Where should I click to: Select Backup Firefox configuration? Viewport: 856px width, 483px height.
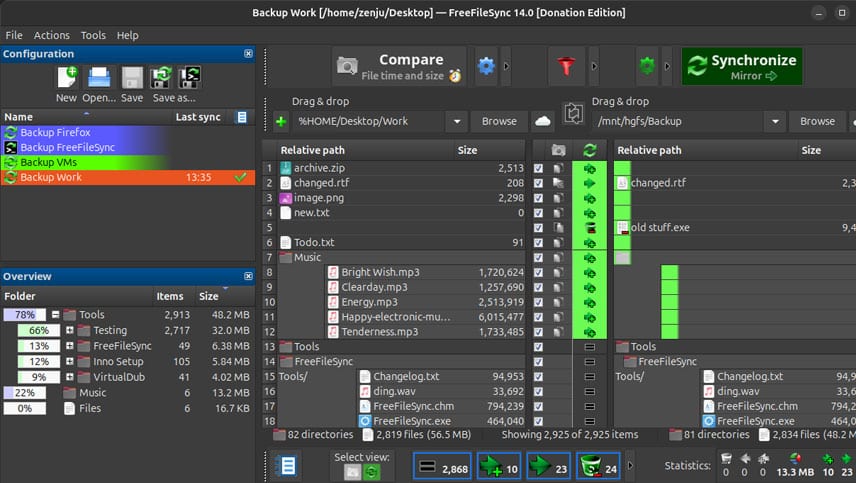pyautogui.click(x=128, y=133)
